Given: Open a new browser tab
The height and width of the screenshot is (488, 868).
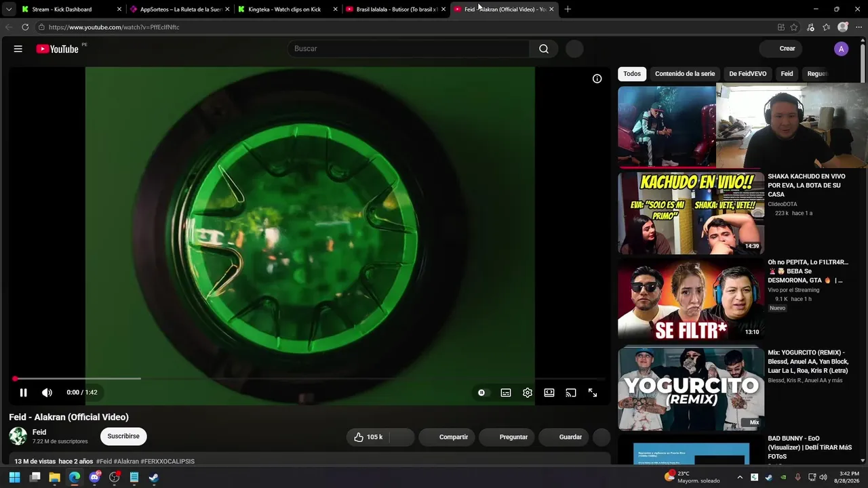Looking at the screenshot, I should click(x=568, y=9).
